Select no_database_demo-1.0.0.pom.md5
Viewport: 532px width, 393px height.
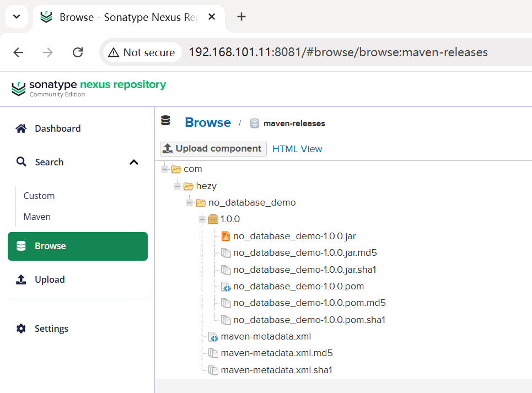click(x=309, y=303)
